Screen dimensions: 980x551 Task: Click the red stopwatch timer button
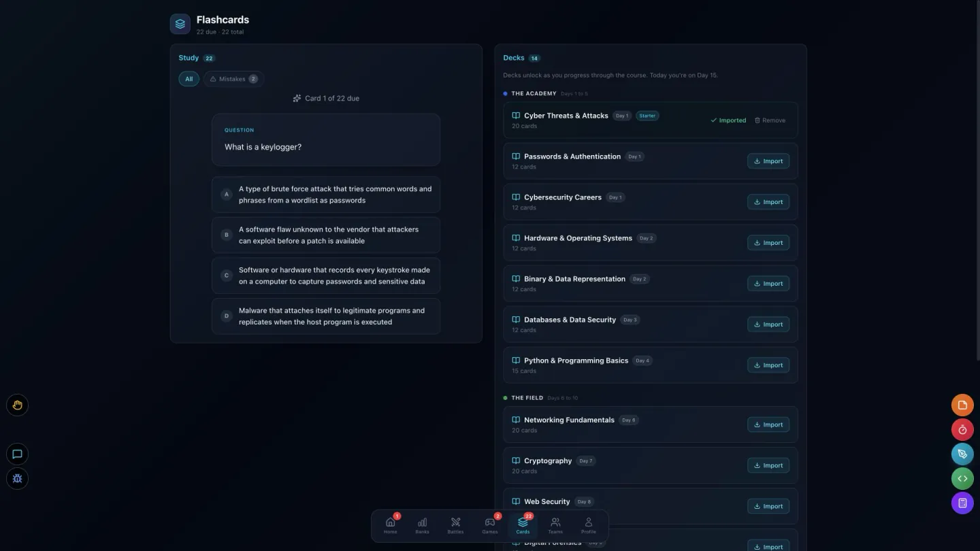(x=962, y=430)
